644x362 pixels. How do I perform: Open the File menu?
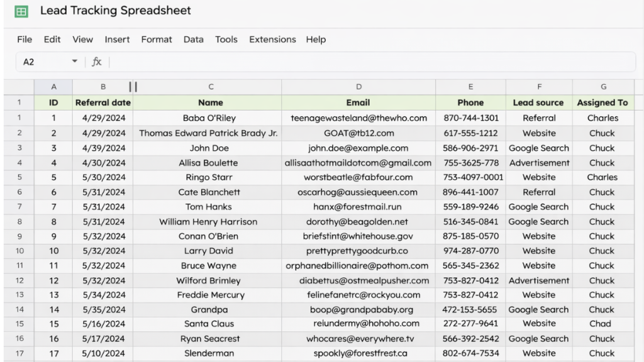coord(25,39)
